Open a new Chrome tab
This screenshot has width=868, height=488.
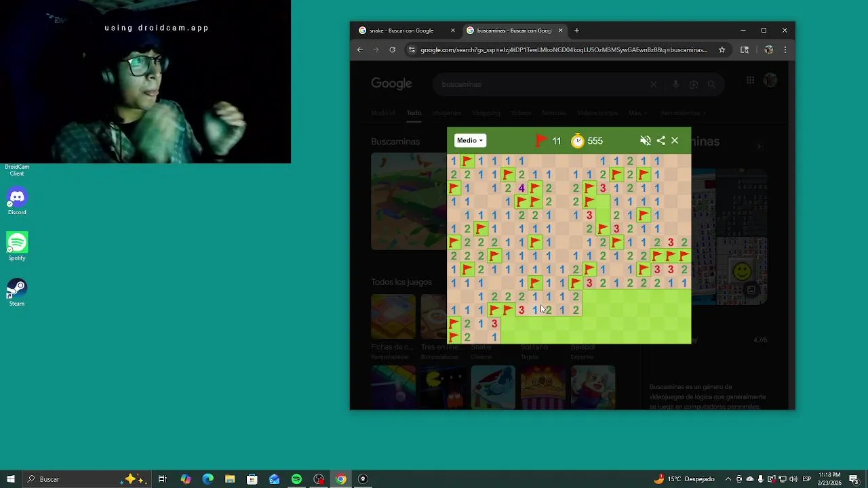click(576, 30)
